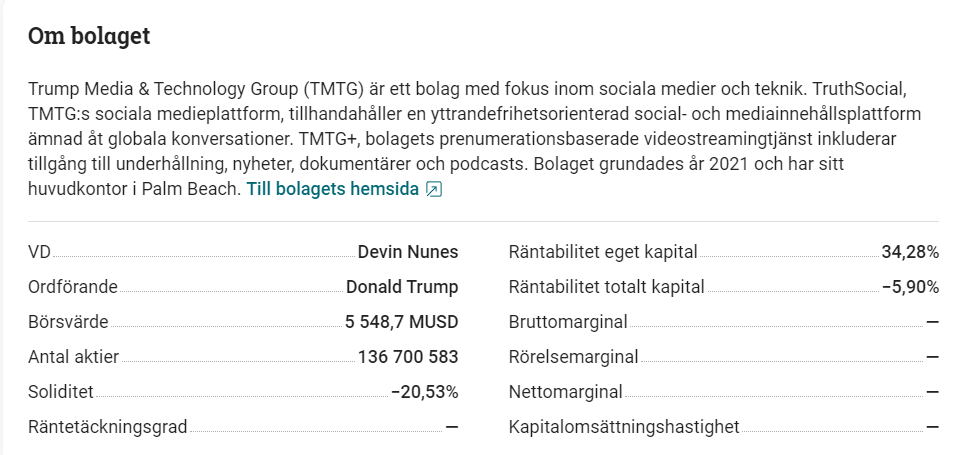Click the Kapitalomsättningshastighet label

click(x=624, y=427)
